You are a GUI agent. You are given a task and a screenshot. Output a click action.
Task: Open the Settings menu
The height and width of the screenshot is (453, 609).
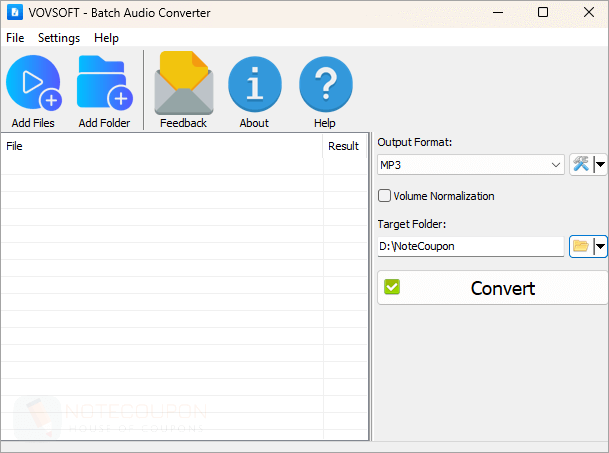(x=59, y=38)
